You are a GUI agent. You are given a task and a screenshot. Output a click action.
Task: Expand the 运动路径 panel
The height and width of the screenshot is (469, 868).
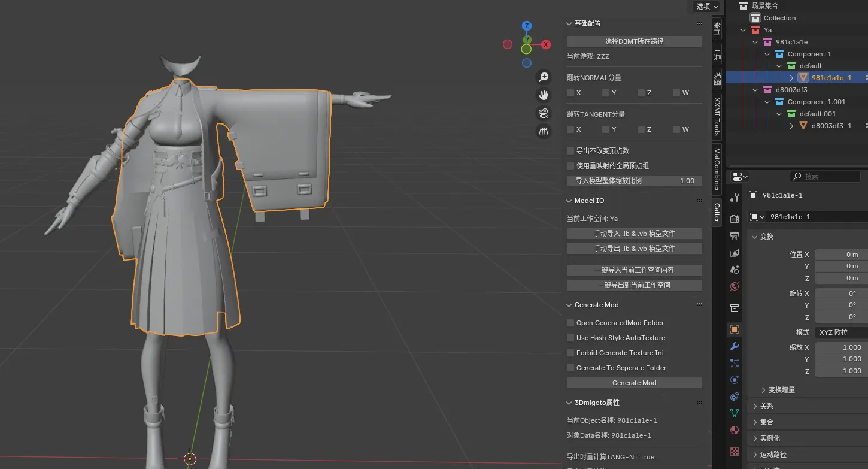click(755, 455)
